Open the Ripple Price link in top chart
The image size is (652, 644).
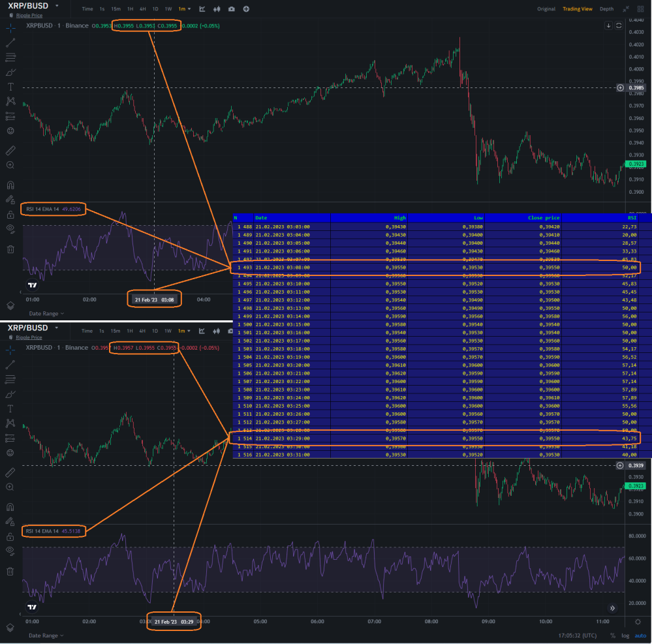[x=29, y=16]
